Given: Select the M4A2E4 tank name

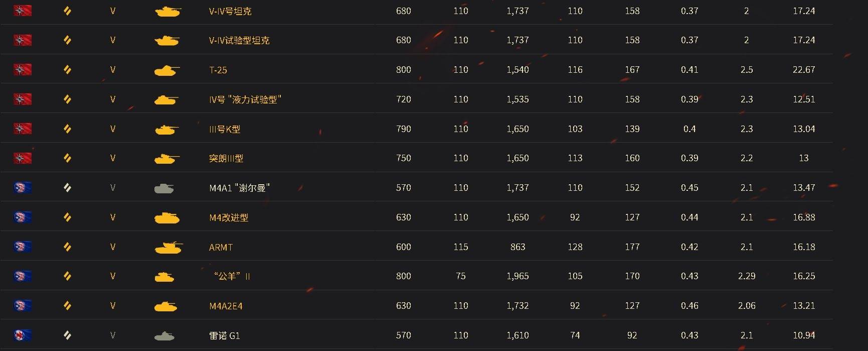Looking at the screenshot, I should tap(226, 306).
